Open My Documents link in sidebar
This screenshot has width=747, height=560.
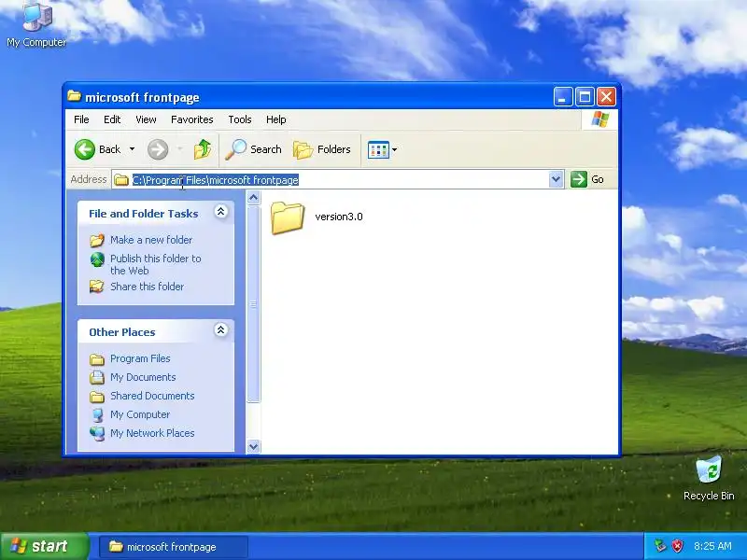pyautogui.click(x=143, y=377)
